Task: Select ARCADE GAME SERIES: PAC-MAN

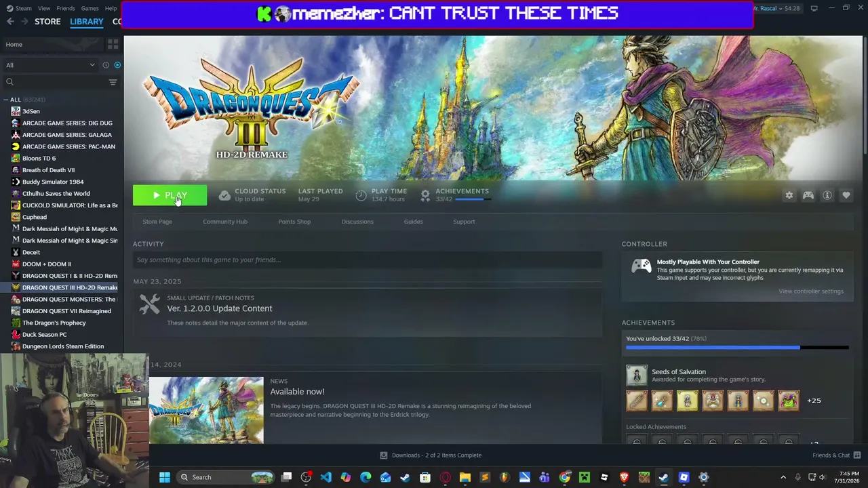Action: click(x=67, y=146)
